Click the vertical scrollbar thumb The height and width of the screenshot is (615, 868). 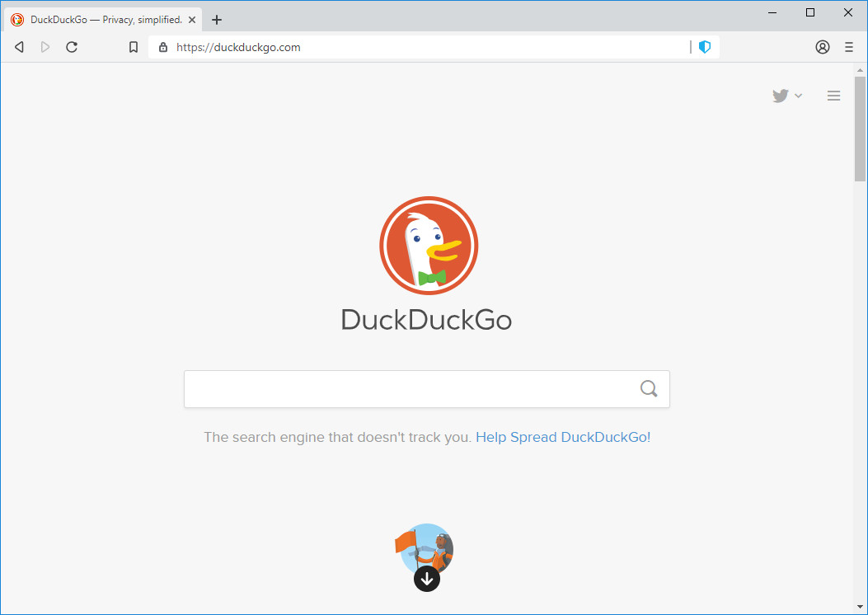tap(860, 129)
